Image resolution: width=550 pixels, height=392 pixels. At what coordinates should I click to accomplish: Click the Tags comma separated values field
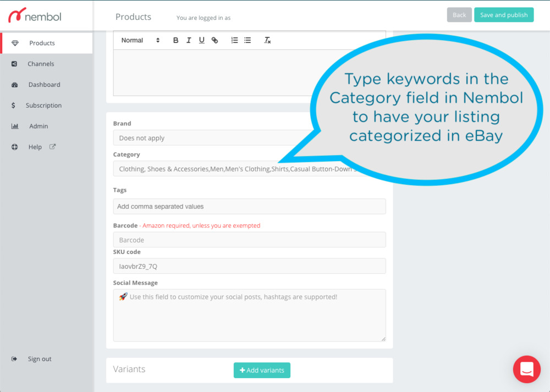(249, 207)
